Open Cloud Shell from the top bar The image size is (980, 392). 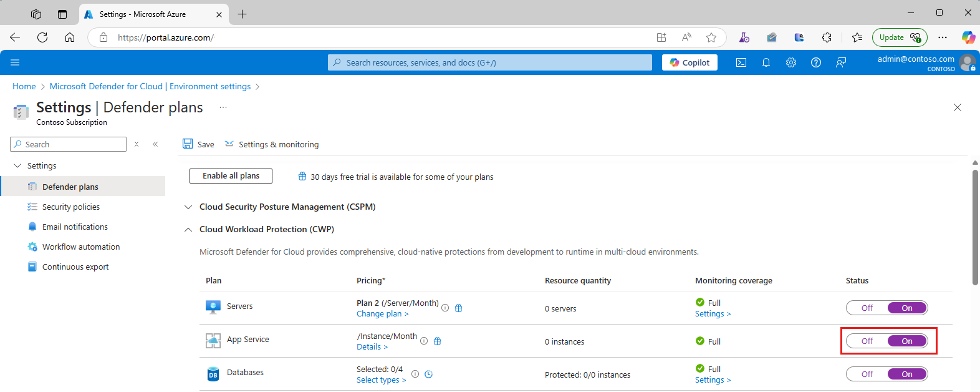[741, 62]
